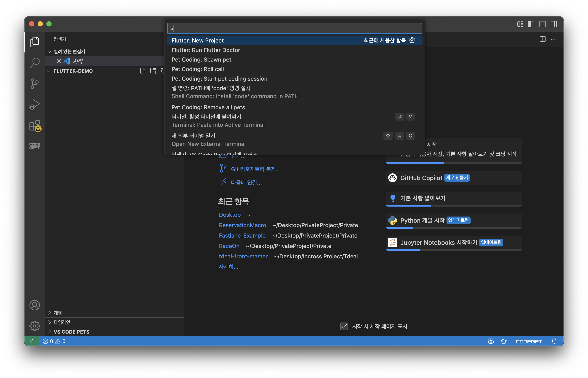The height and width of the screenshot is (378, 588).
Task: Open the ReservationMacro recent project link
Action: tap(242, 225)
